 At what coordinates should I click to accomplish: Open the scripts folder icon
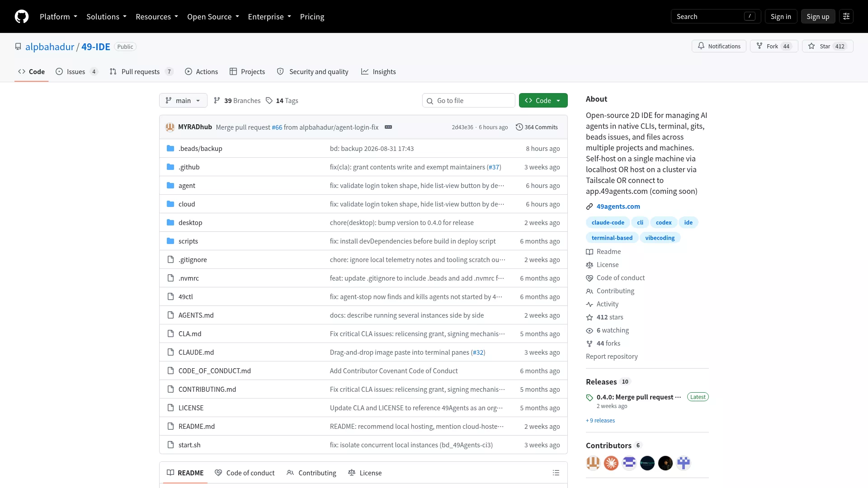point(170,241)
